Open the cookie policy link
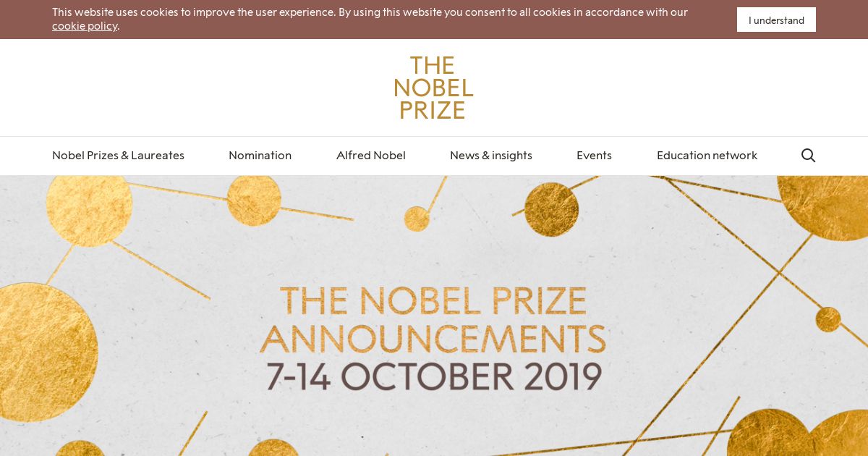 [85, 25]
